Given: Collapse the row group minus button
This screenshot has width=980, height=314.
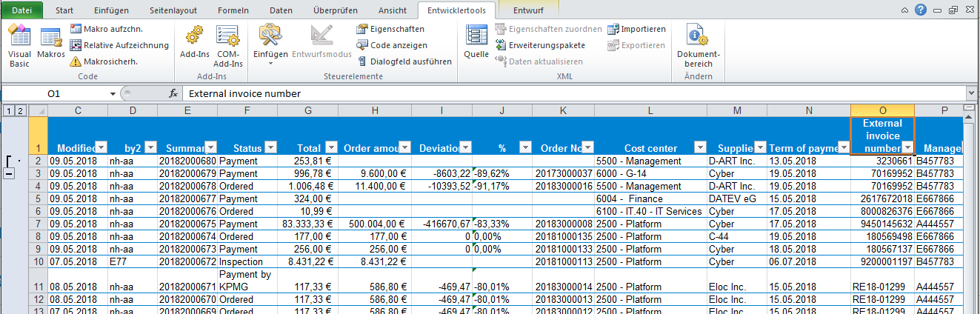Looking at the screenshot, I should pos(9,174).
